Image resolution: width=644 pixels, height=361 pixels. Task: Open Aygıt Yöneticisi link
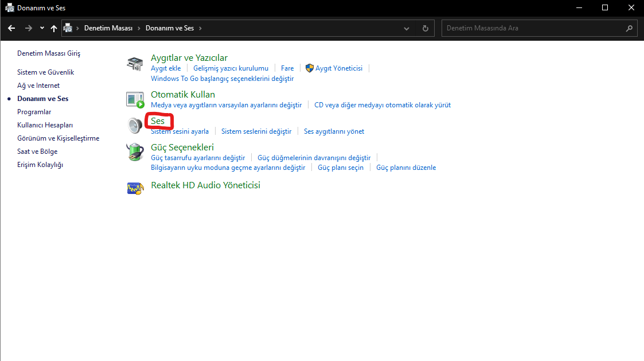pos(339,68)
